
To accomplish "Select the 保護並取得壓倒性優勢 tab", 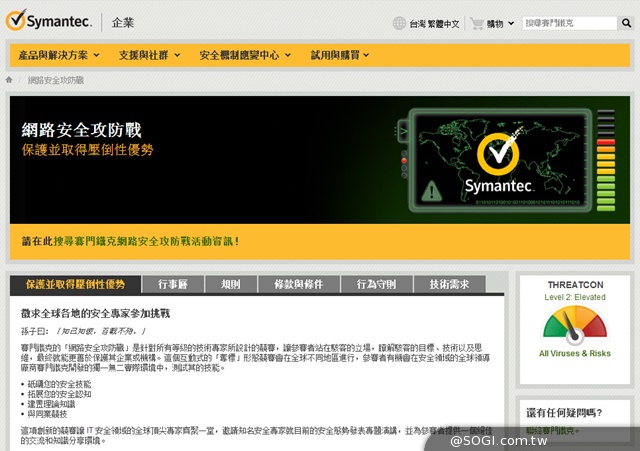I will pos(76,284).
